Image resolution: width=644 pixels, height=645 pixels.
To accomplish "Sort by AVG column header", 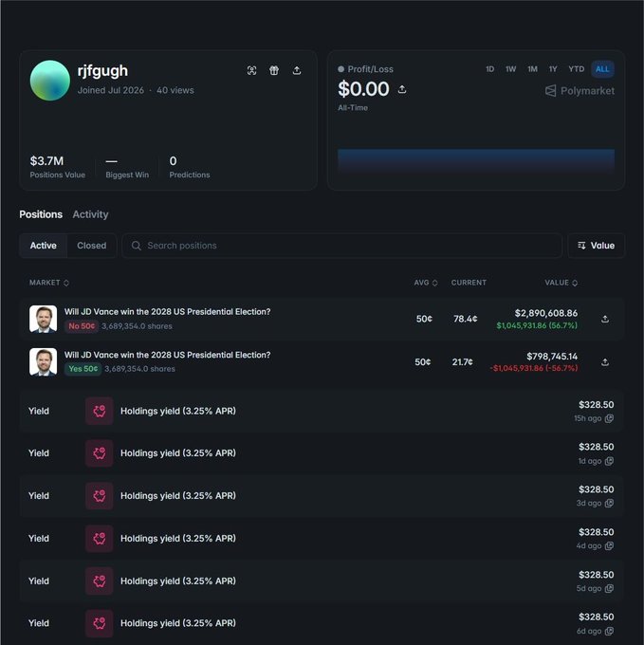I will [426, 283].
